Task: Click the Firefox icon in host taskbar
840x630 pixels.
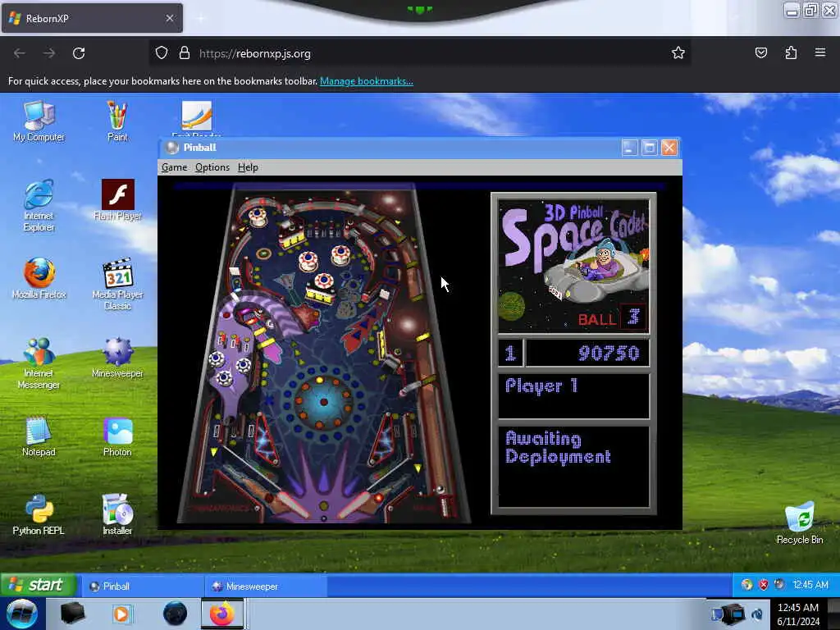Action: pos(221,614)
